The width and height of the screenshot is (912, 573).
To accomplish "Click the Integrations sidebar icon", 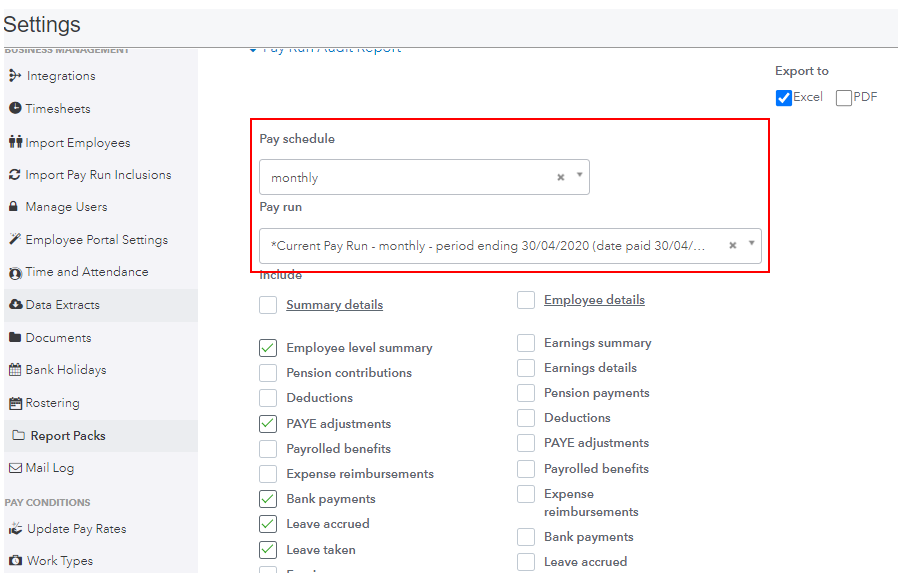I will coord(15,76).
